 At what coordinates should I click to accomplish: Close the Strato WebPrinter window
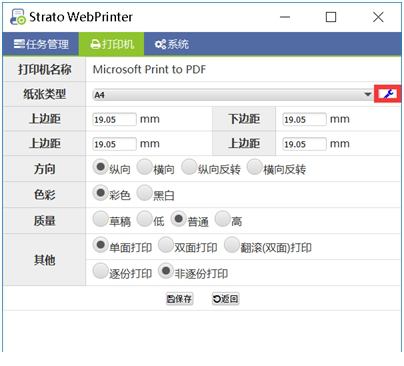click(378, 17)
